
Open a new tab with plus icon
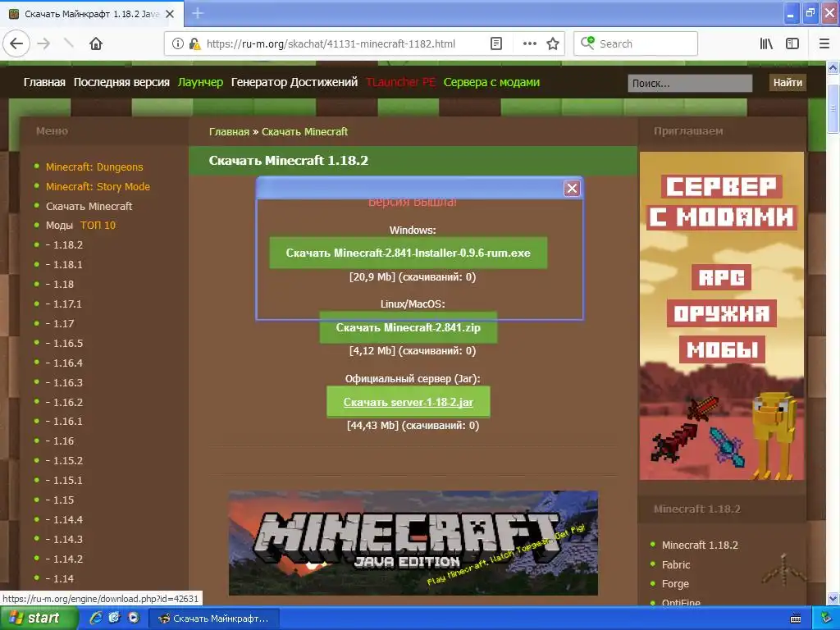coord(198,13)
